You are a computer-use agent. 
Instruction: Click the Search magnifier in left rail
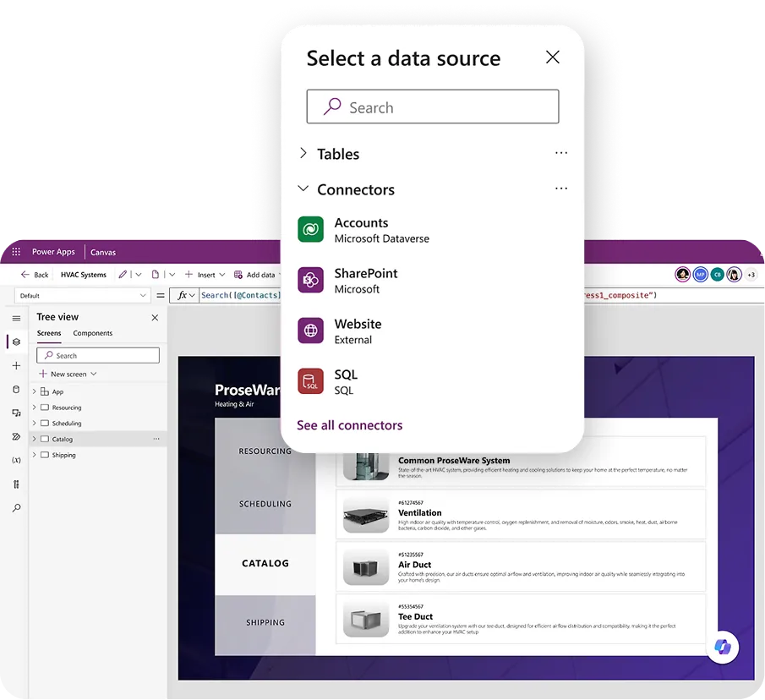(16, 508)
